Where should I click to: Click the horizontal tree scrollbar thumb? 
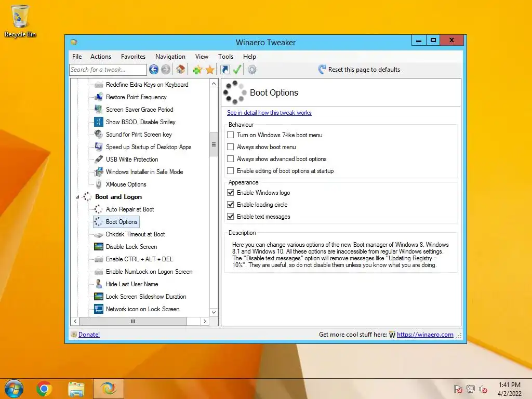(133, 321)
